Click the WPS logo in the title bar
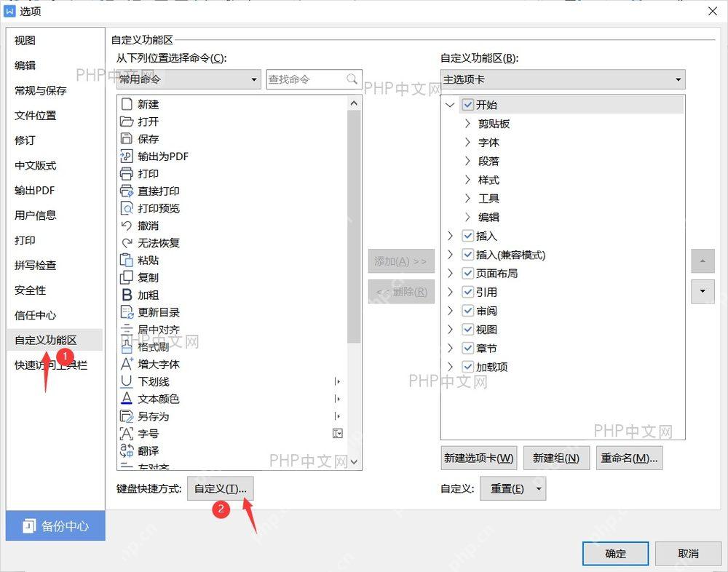728x572 pixels. pyautogui.click(x=9, y=11)
